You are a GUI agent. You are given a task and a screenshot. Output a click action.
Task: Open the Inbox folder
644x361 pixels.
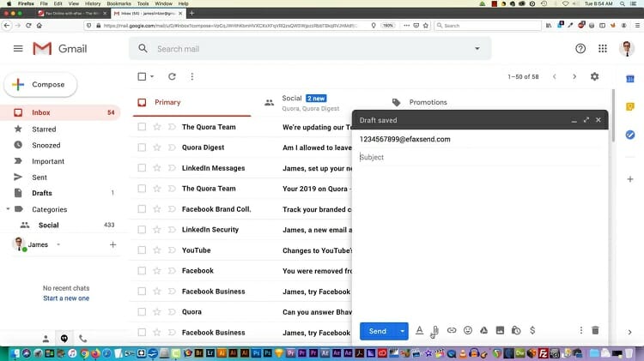(x=61, y=112)
